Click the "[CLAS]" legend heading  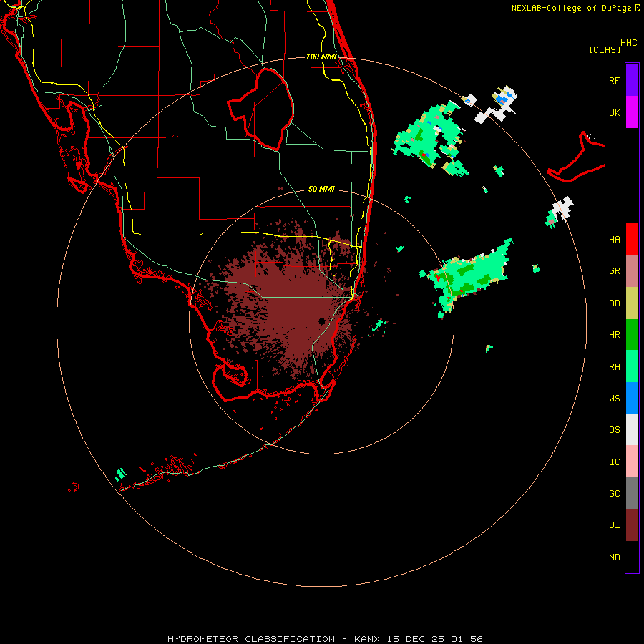[x=604, y=49]
